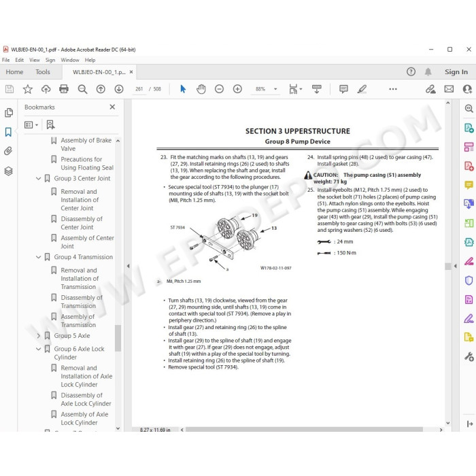Screen dimensions: 476x476
Task: Activate the selection arrow tool
Action: (x=183, y=89)
